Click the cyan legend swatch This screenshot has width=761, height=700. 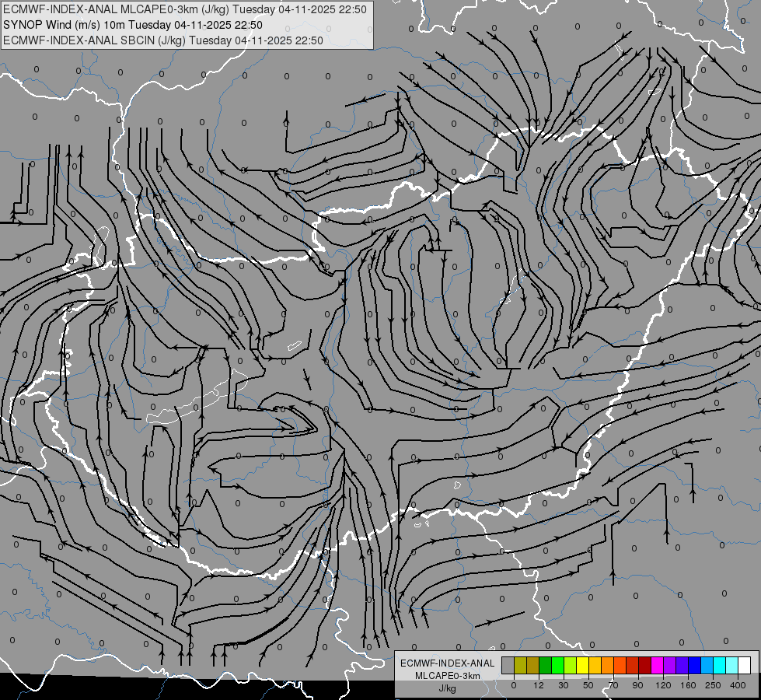tap(721, 665)
